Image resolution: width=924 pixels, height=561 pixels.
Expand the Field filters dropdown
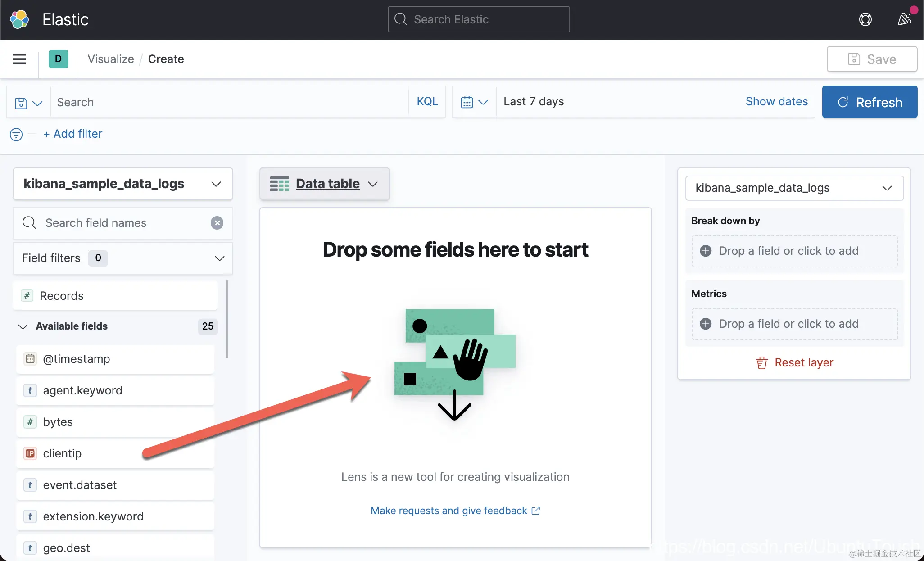pyautogui.click(x=122, y=258)
